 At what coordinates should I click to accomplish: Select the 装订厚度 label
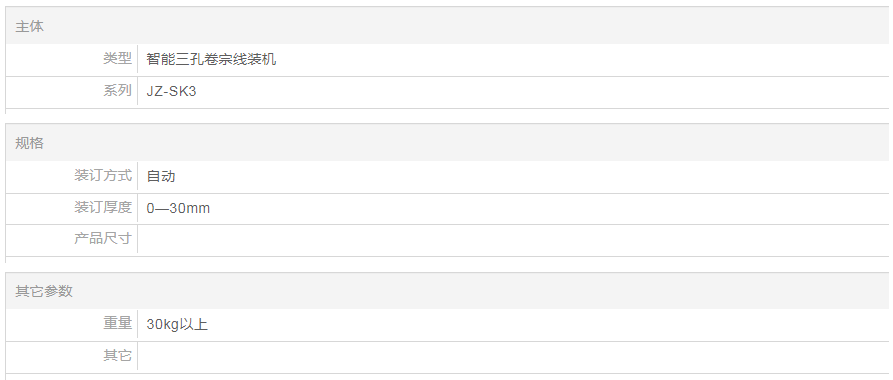coord(103,207)
